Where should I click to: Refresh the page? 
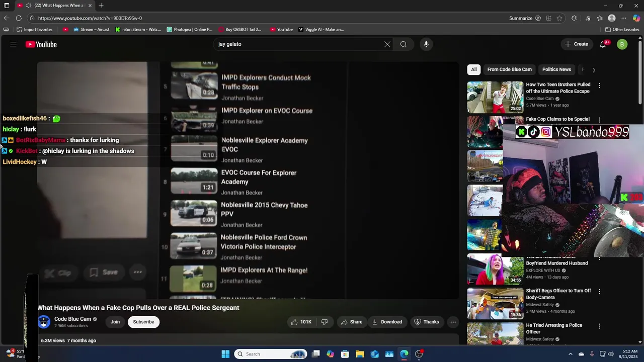(x=19, y=18)
